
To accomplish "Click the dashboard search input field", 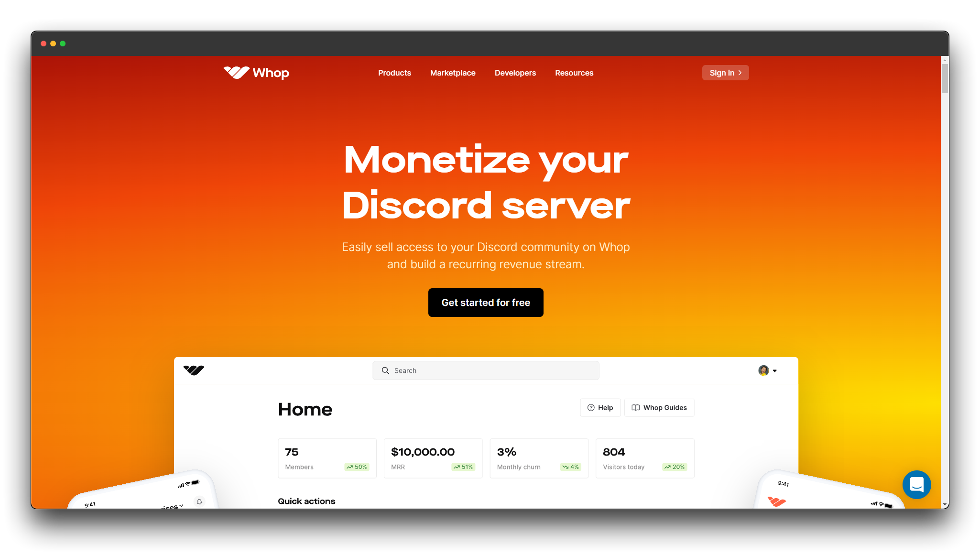I will pyautogui.click(x=485, y=370).
